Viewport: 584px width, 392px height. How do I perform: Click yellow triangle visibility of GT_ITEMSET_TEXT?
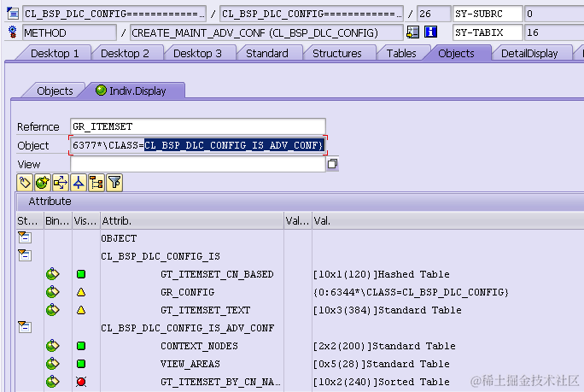tap(81, 310)
